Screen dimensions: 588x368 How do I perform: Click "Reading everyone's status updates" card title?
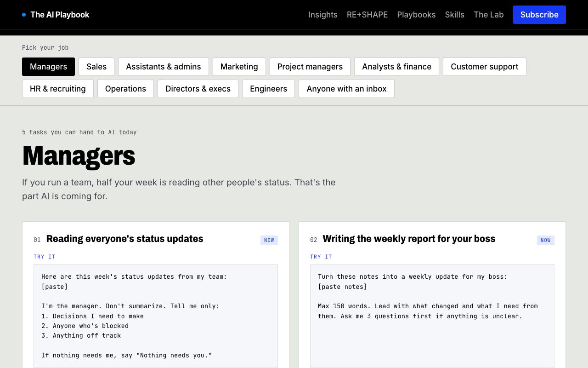pos(125,239)
